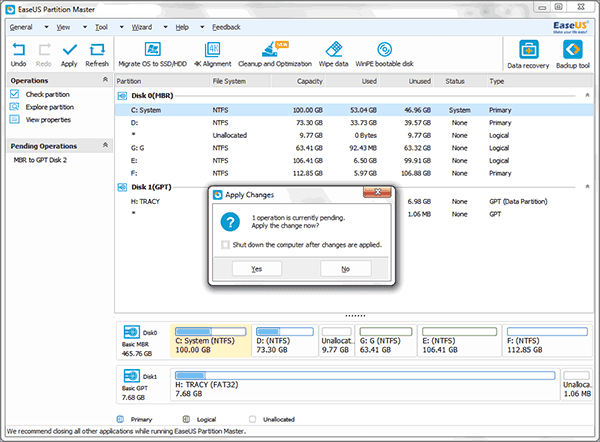The height and width of the screenshot is (442, 600).
Task: Open the Tool menu dropdown arrow
Action: [x=121, y=27]
